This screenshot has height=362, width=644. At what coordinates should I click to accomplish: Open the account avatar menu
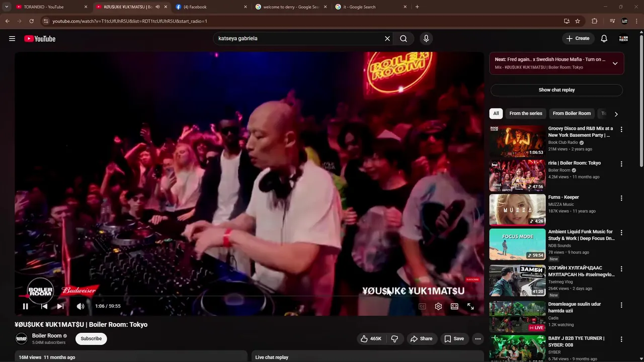coord(623,38)
